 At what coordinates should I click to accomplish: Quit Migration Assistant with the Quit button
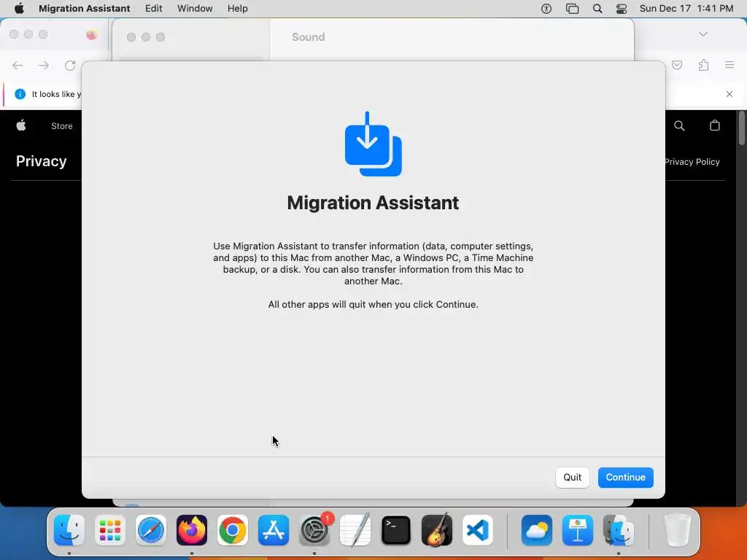tap(572, 477)
